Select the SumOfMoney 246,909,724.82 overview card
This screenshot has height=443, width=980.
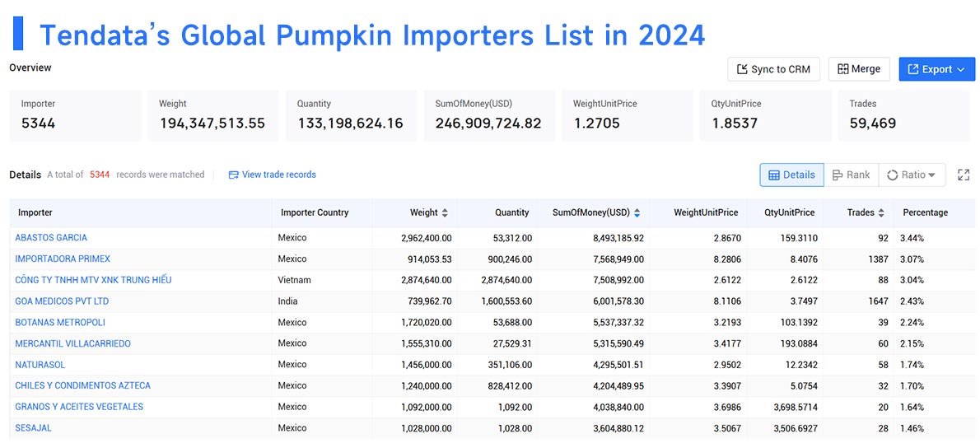489,115
